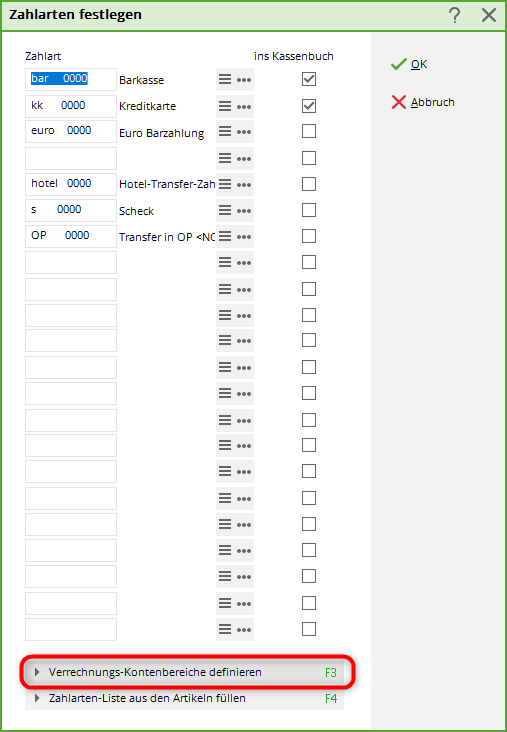Click the three-dots icon next to Kreditkarte
The width and height of the screenshot is (507, 732).
[244, 106]
